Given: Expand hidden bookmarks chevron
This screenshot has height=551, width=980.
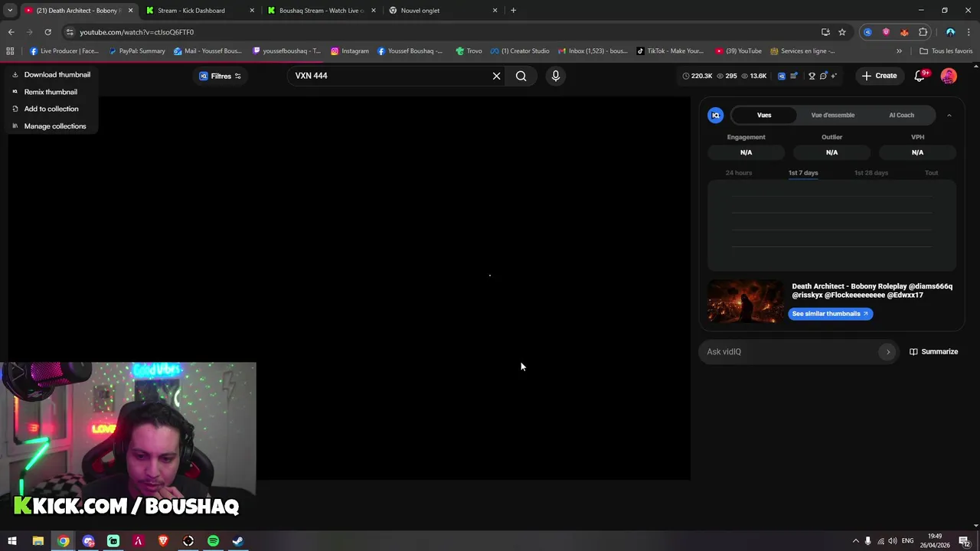Looking at the screenshot, I should point(899,51).
